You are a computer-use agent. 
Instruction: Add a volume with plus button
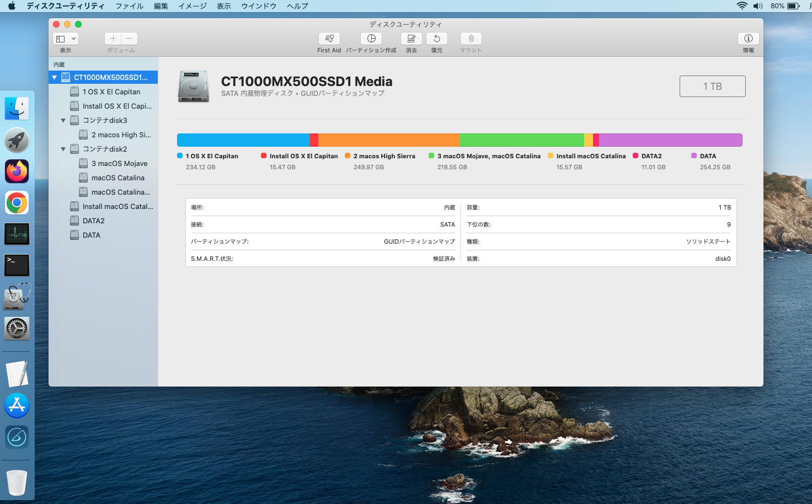(113, 39)
